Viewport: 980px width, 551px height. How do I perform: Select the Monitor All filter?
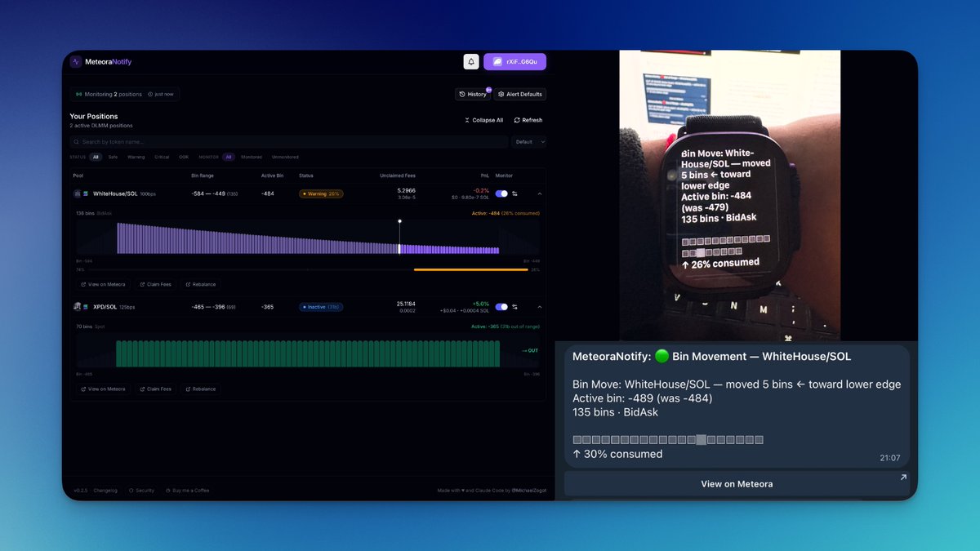click(x=229, y=157)
